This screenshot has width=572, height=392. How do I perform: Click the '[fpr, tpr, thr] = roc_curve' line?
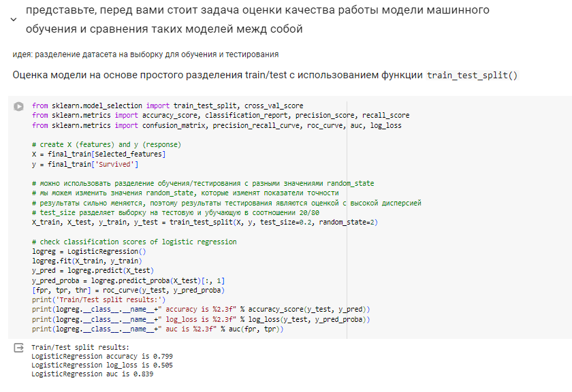(129, 291)
